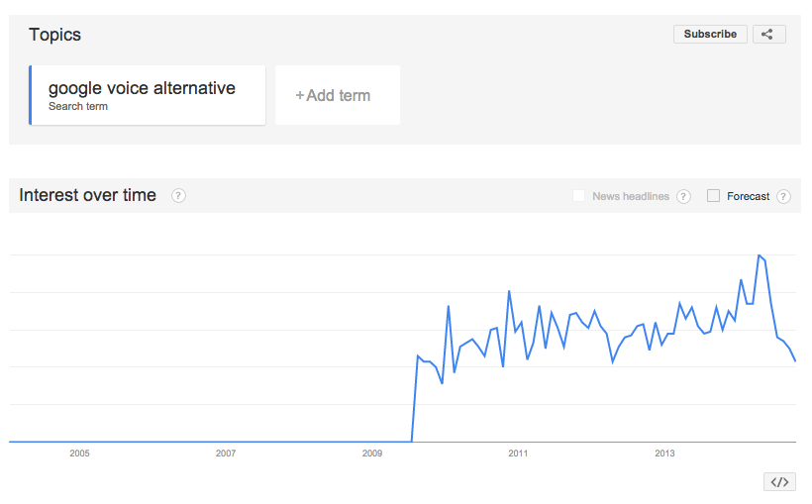Enable the Forecast checkbox
The image size is (812, 504).
[713, 196]
